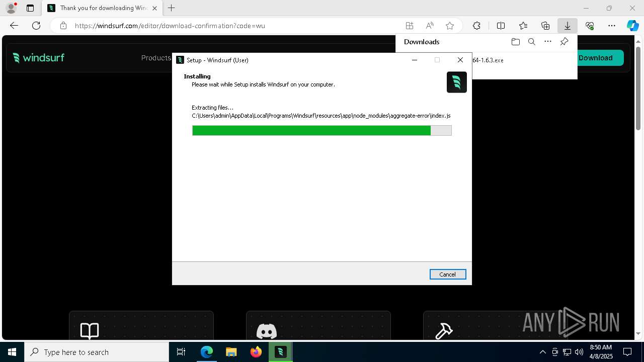Open Read aloud in address bar
644x362 pixels.
[x=430, y=26]
